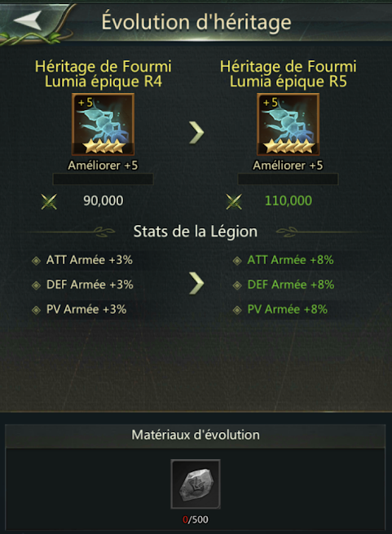This screenshot has width=392, height=534.
Task: Click the Héritage de Fourmi Lumia épique R5 title
Action: tap(288, 73)
